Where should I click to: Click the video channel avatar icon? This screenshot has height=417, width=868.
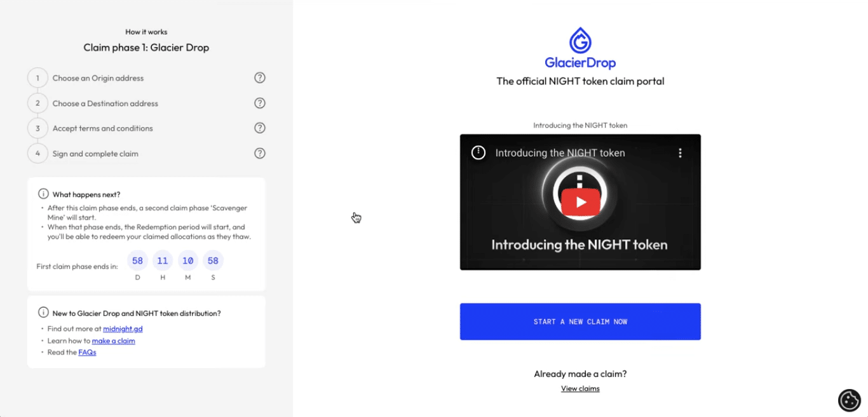(x=478, y=153)
